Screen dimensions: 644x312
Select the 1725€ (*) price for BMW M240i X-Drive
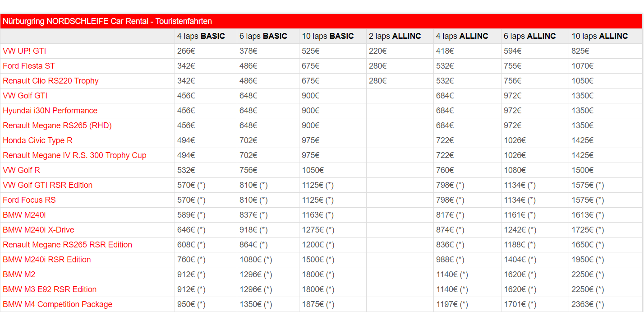click(588, 230)
